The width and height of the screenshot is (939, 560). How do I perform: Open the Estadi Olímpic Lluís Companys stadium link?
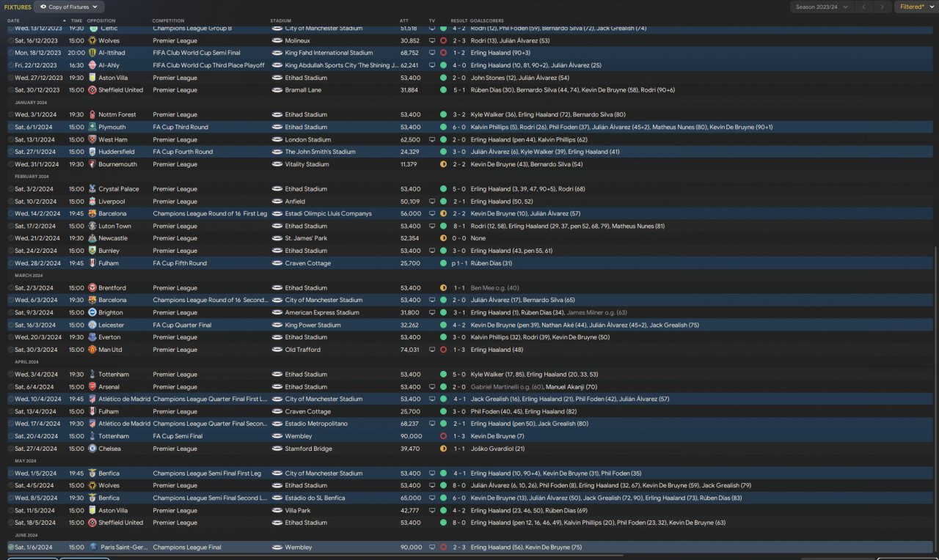[x=328, y=214]
